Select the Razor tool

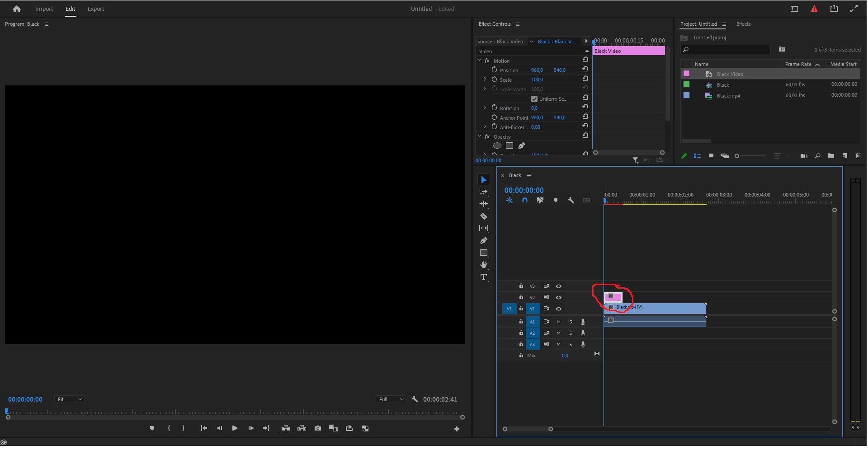pyautogui.click(x=483, y=216)
